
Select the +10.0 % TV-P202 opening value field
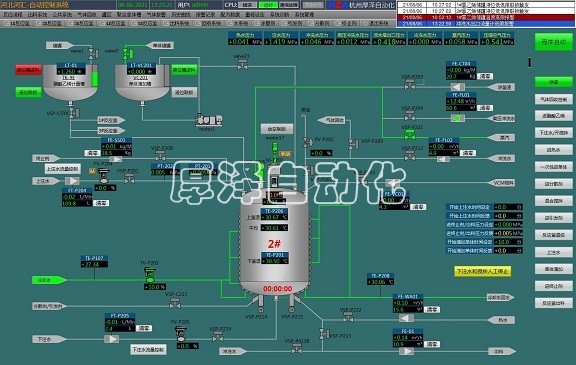(155, 287)
